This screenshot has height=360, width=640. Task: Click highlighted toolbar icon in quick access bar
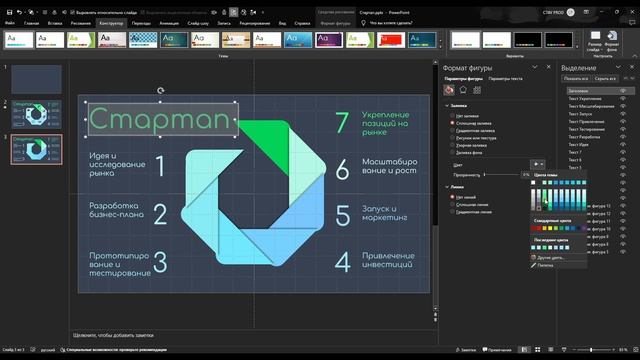[x=233, y=12]
